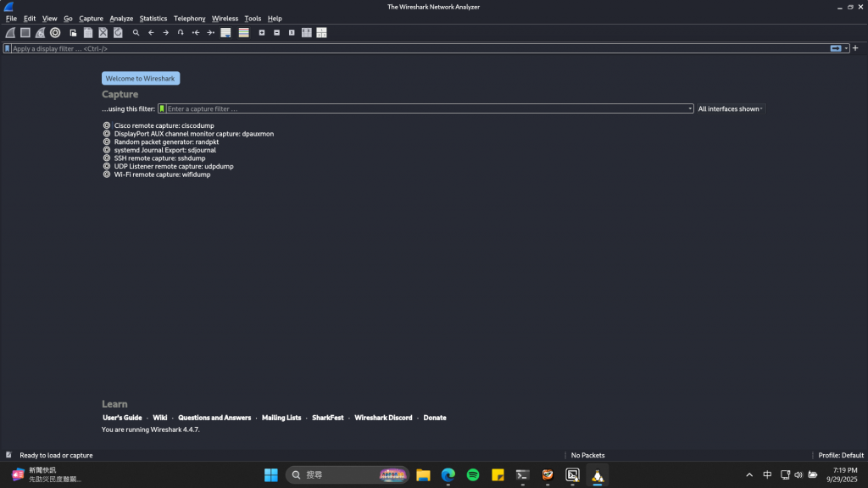Open the Analyze menu
This screenshot has height=488, width=868.
(121, 19)
